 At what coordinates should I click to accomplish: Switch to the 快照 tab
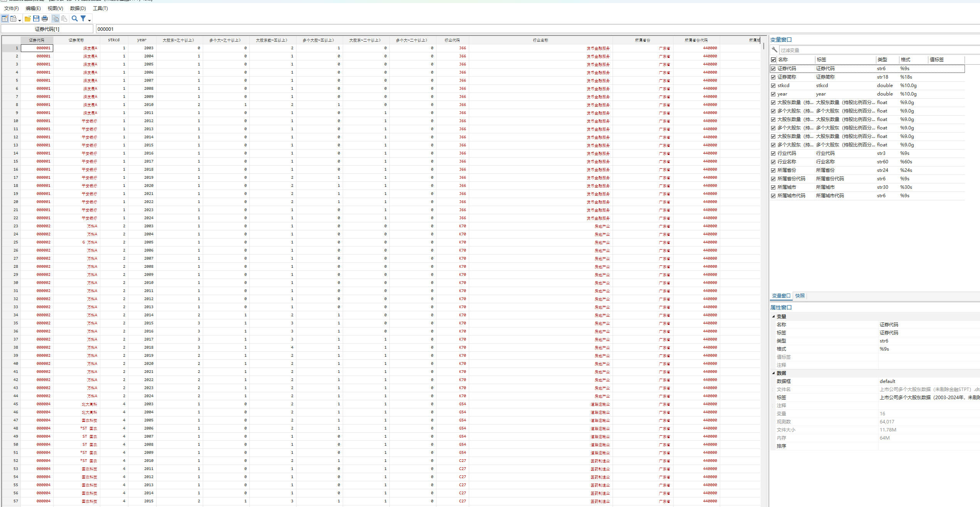[800, 296]
